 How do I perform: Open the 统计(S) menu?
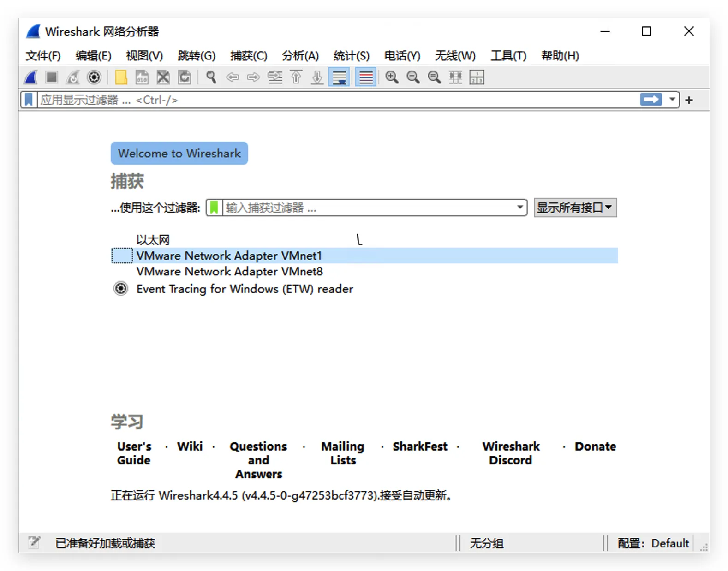point(352,56)
